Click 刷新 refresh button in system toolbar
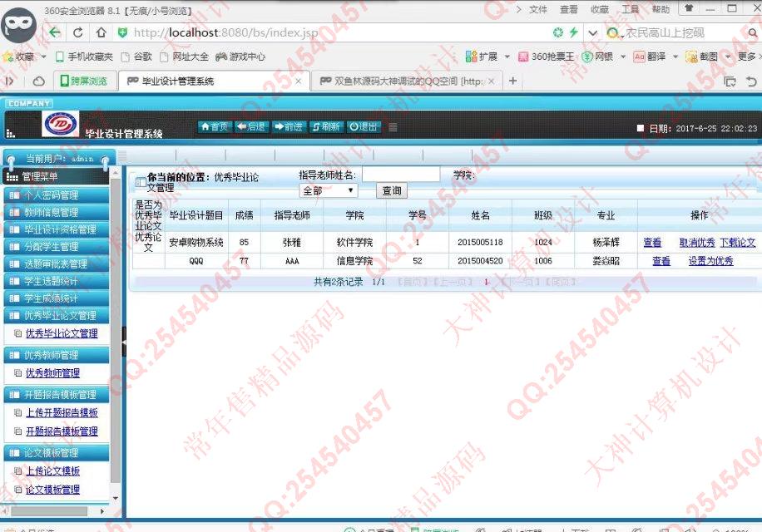Screen dimensions: 762x532 pyautogui.click(x=326, y=126)
